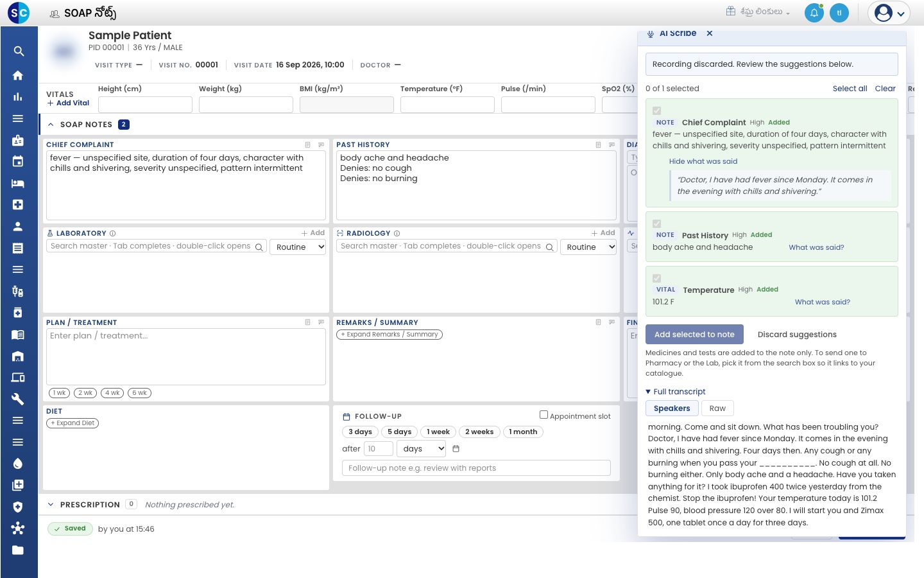This screenshot has width=924, height=578.
Task: Open the shield icon in the sidebar
Action: [18, 507]
